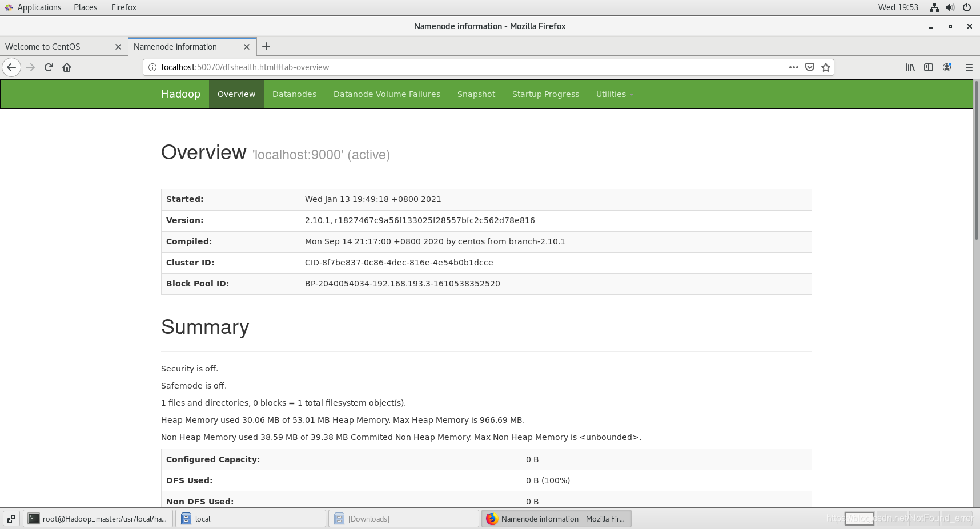The width and height of the screenshot is (980, 529).
Task: Go back to the previous page
Action: pyautogui.click(x=11, y=67)
